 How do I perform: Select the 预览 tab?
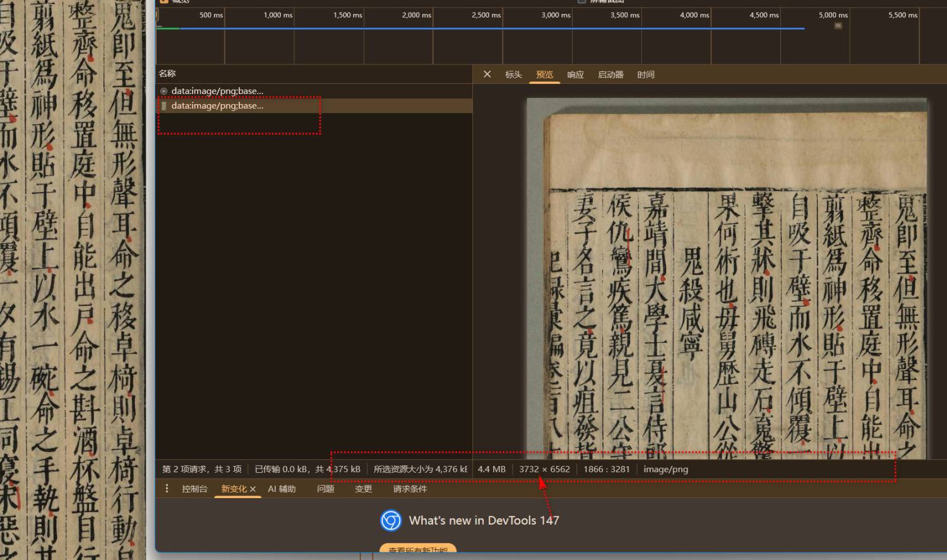pyautogui.click(x=544, y=74)
